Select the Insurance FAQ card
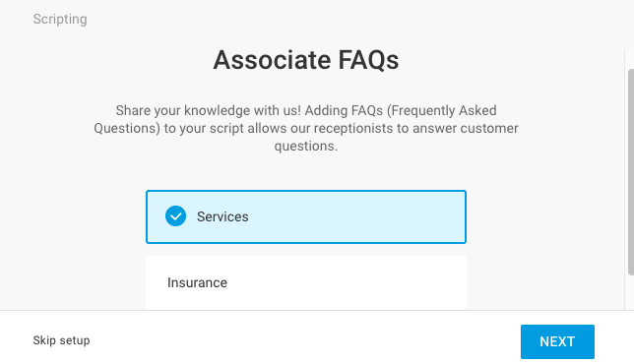This screenshot has width=634, height=364. click(x=306, y=282)
